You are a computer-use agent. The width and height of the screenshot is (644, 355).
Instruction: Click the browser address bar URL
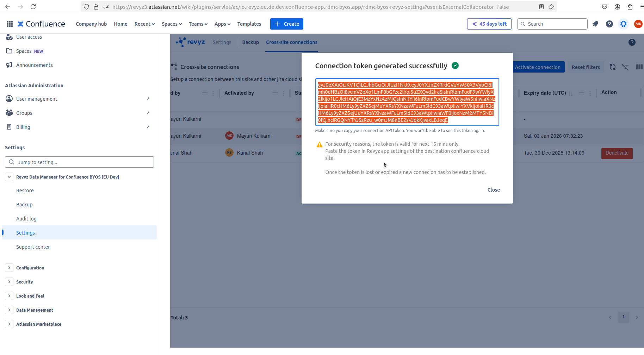(x=310, y=7)
